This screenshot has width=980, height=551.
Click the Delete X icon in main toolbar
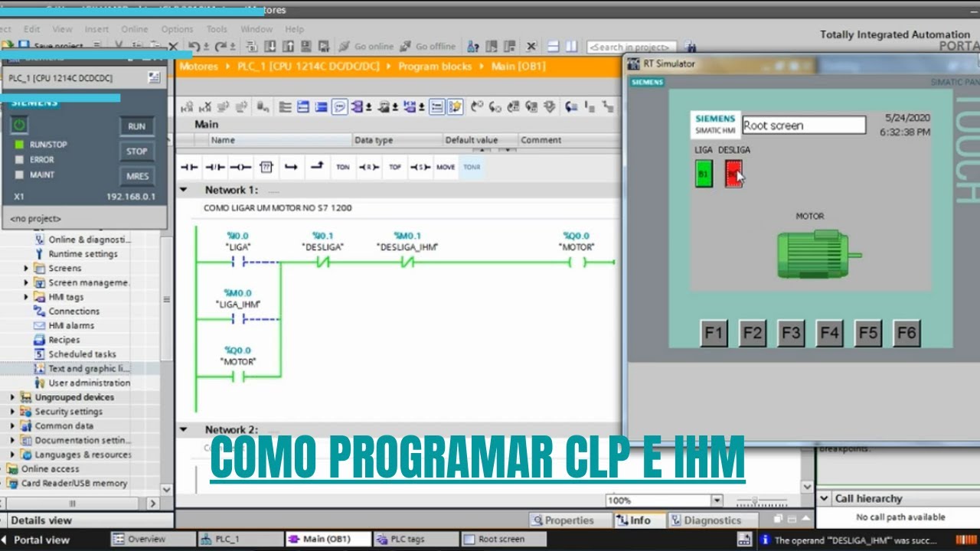(173, 47)
